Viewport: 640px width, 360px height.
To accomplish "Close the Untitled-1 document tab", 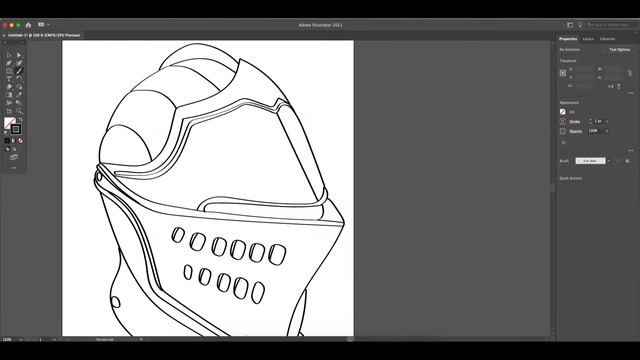I will tap(4, 36).
